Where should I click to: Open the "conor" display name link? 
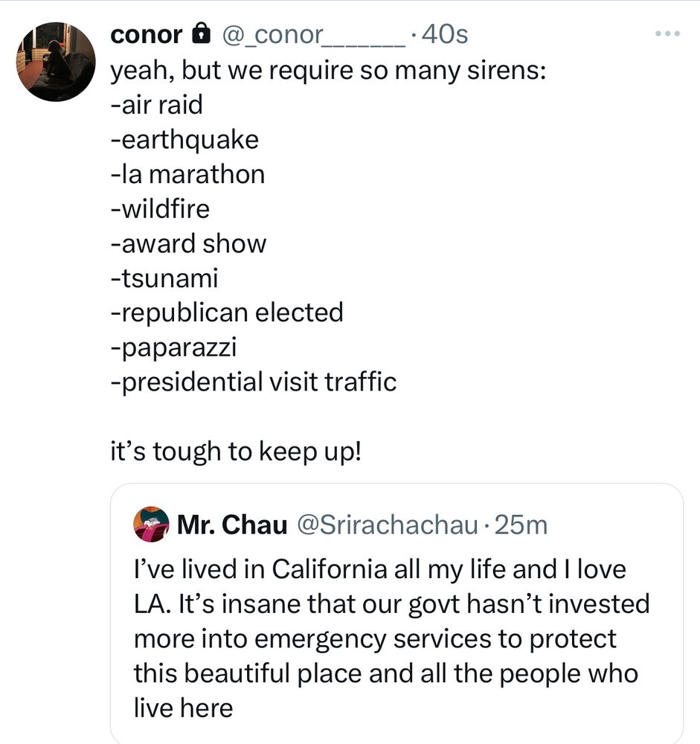coord(146,34)
